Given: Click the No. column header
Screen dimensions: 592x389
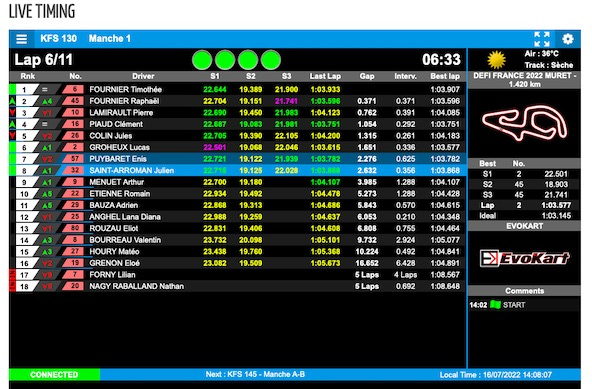Looking at the screenshot, I should pyautogui.click(x=75, y=76).
